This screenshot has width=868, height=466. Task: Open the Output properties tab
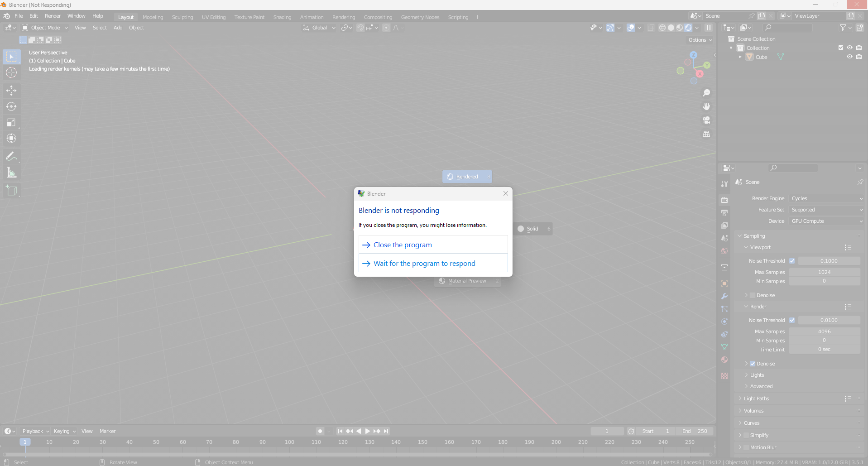(724, 212)
